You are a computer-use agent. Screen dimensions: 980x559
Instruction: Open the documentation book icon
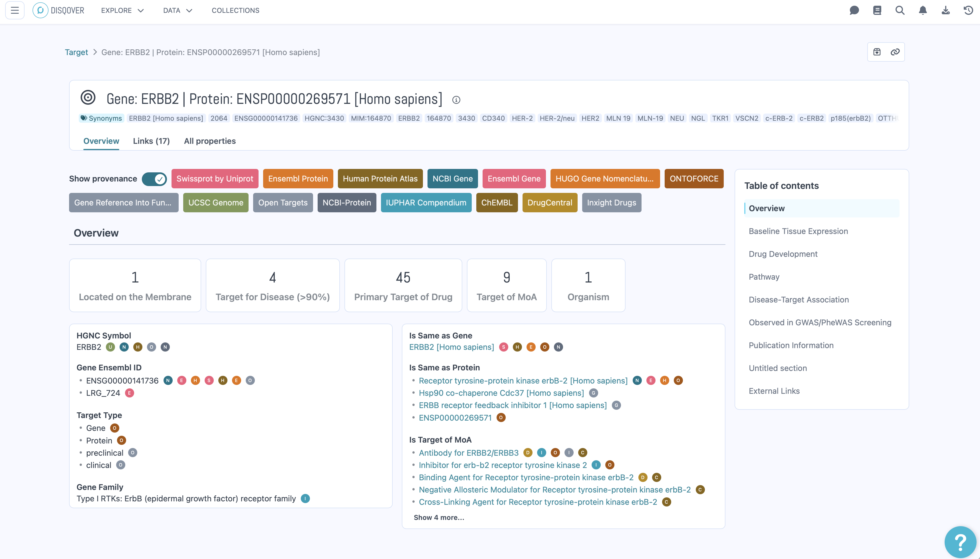point(877,10)
